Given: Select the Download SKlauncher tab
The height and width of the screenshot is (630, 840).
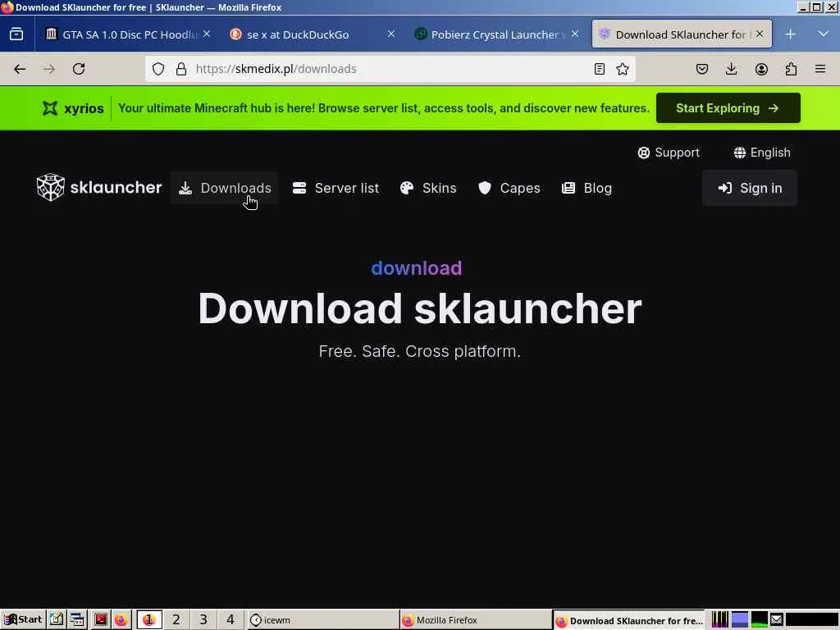Looking at the screenshot, I should click(x=682, y=34).
